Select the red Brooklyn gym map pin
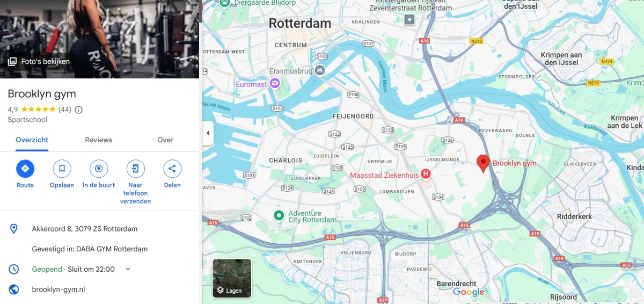Viewport: 644px width, 304px height. pos(483,164)
